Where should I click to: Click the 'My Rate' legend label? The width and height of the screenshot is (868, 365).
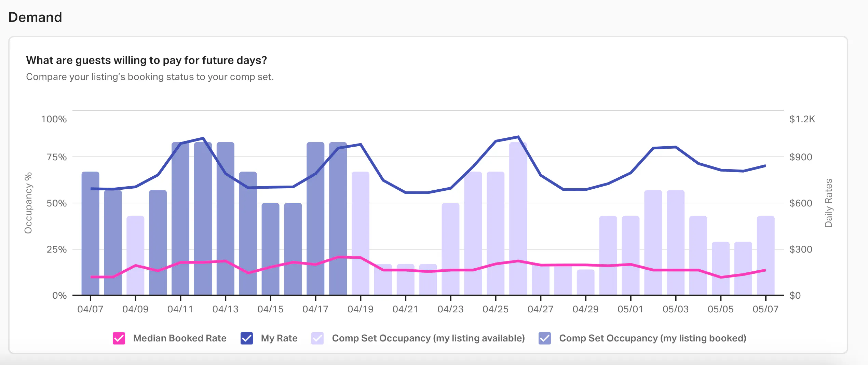click(x=279, y=338)
